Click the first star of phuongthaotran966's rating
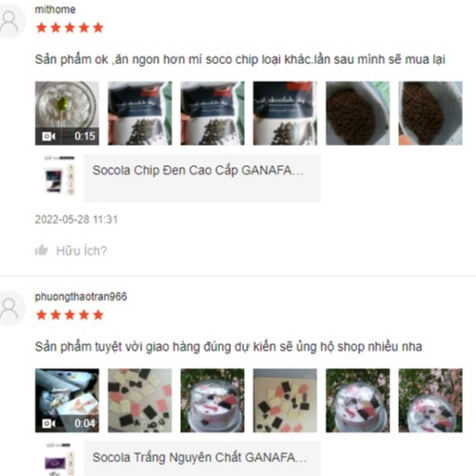 42,315
